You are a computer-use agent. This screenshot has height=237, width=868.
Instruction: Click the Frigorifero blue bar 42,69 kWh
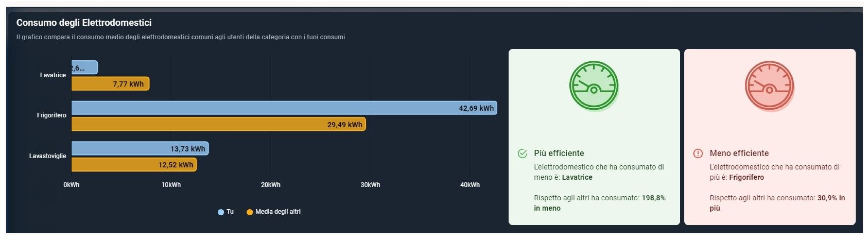284,108
